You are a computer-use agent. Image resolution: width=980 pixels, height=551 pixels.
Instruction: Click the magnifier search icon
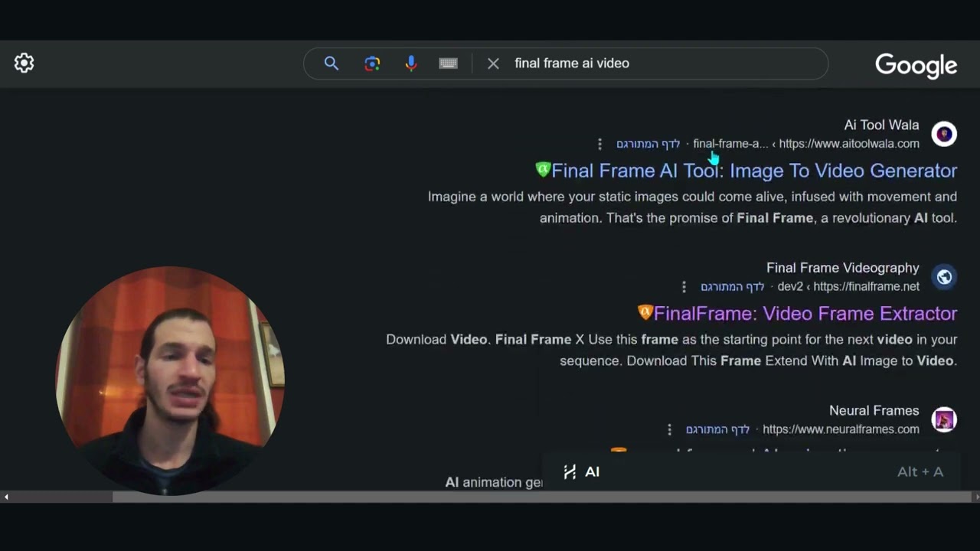tap(331, 64)
